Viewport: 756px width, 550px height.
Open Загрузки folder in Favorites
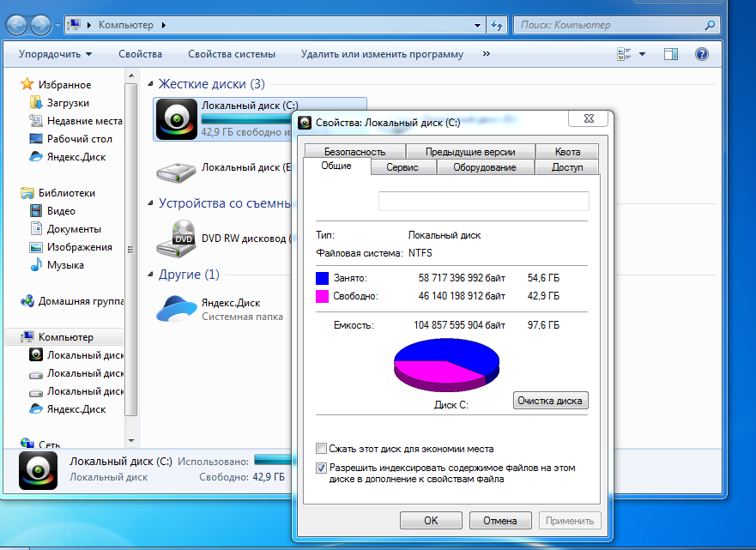point(68,103)
